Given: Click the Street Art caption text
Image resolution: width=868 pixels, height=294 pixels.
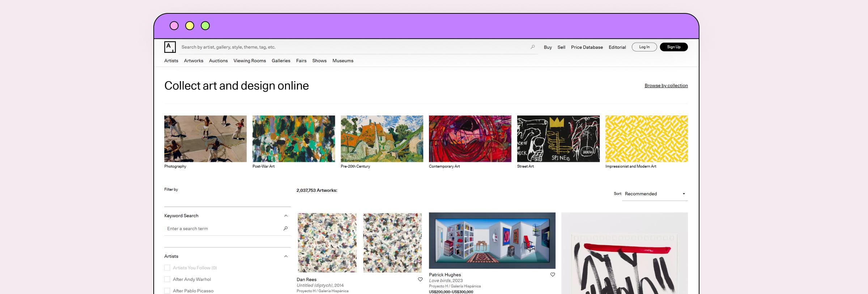Looking at the screenshot, I should tap(526, 167).
